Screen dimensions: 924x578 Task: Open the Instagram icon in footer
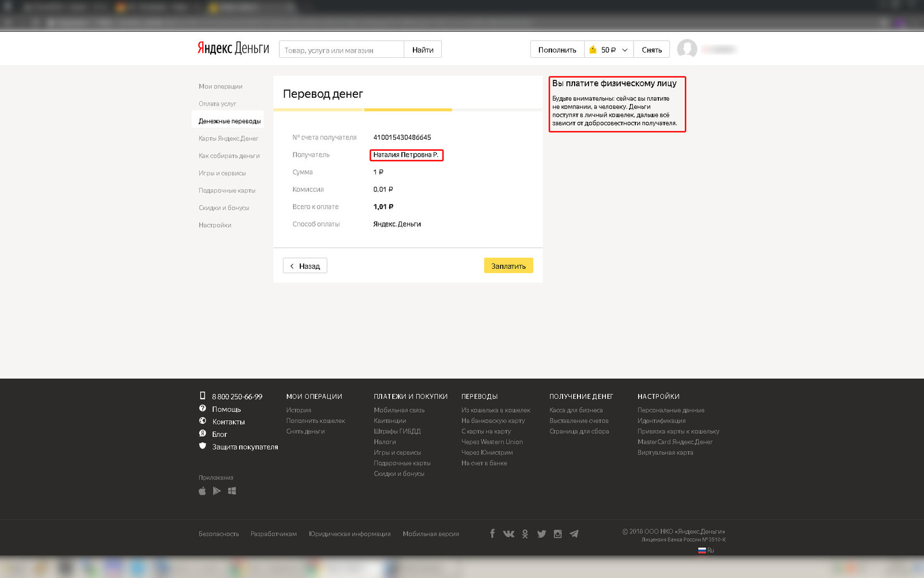tap(557, 533)
